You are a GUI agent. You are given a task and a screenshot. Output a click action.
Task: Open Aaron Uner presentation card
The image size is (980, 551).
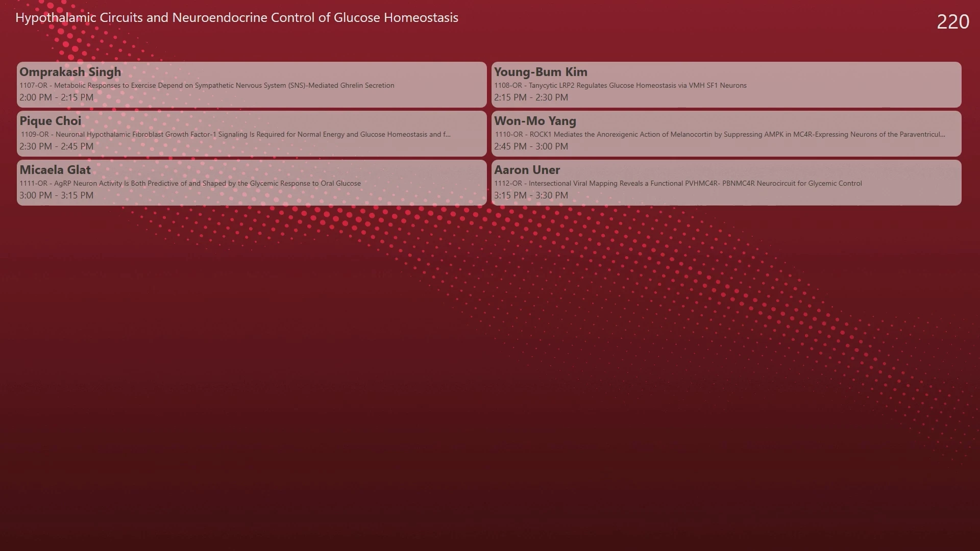point(726,183)
